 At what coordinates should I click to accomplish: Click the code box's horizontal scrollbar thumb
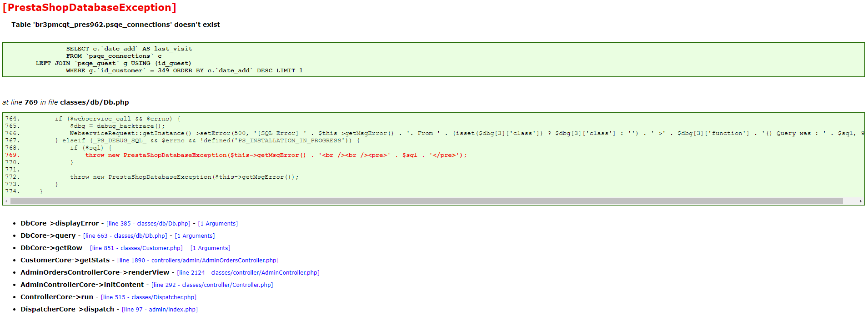426,201
